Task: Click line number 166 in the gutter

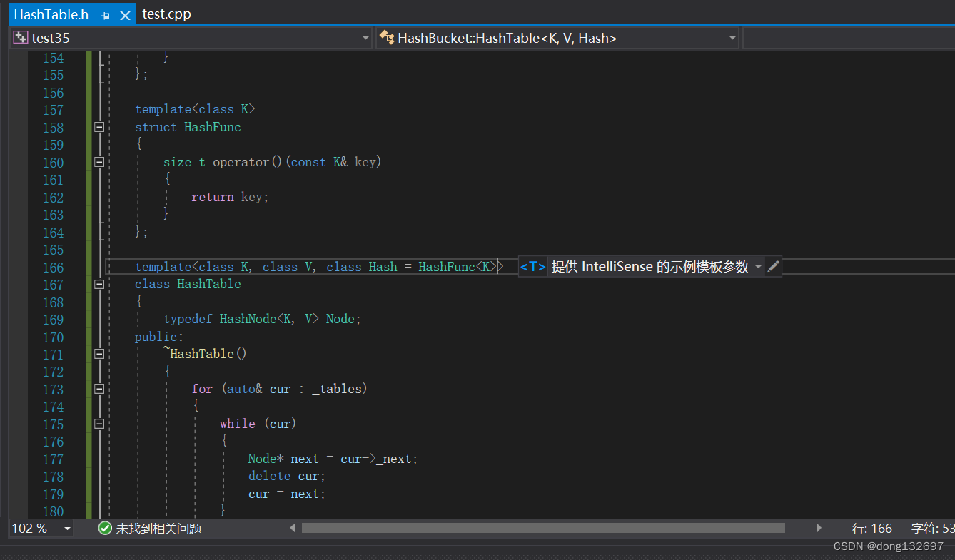Action: pyautogui.click(x=53, y=268)
